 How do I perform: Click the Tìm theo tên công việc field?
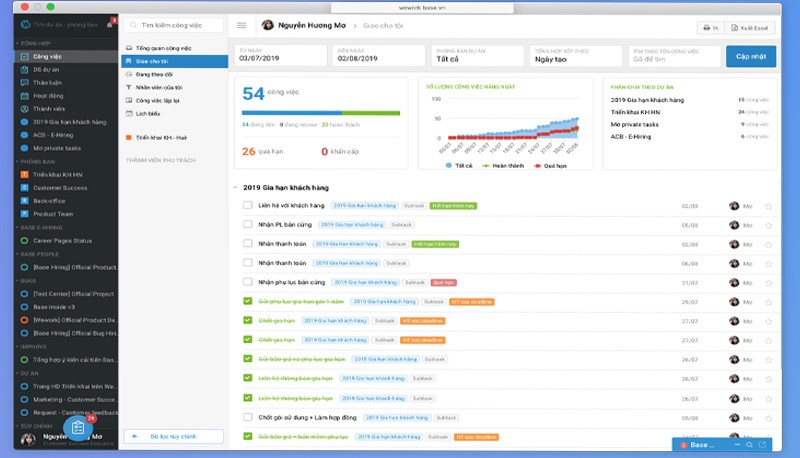674,56
